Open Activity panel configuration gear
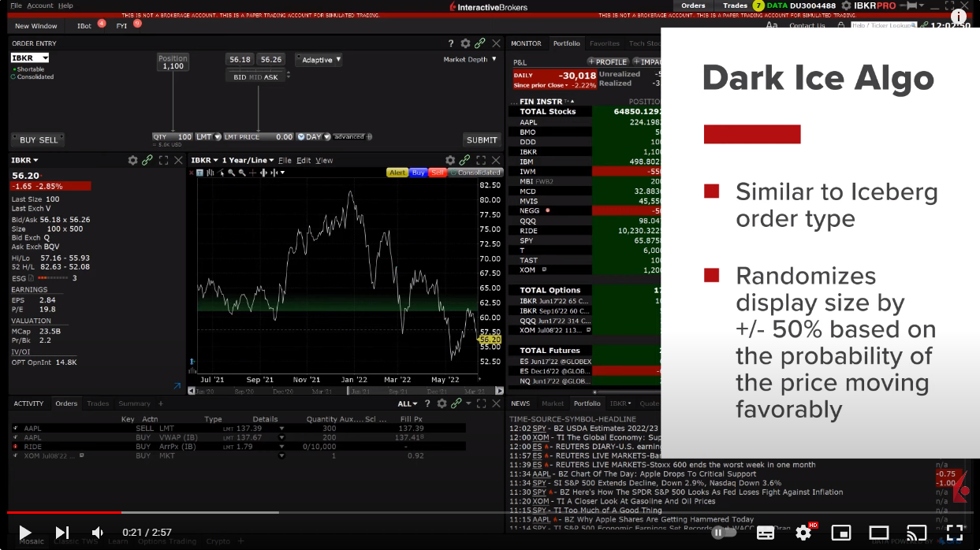This screenshot has width=980, height=550. [x=441, y=403]
